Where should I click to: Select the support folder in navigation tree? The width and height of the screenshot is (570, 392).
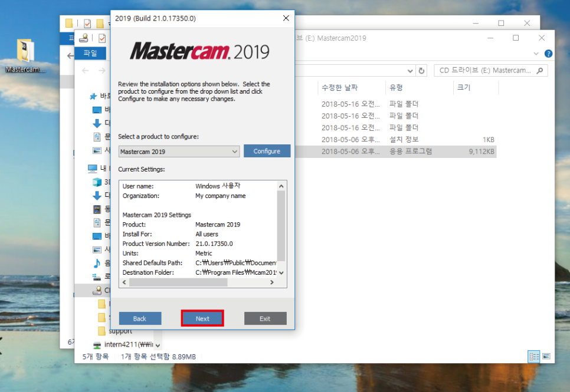tap(120, 331)
